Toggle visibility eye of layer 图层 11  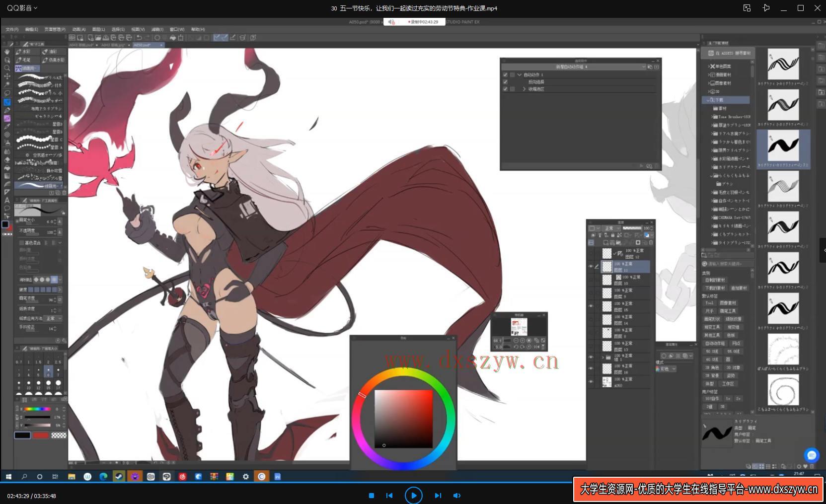(x=591, y=267)
